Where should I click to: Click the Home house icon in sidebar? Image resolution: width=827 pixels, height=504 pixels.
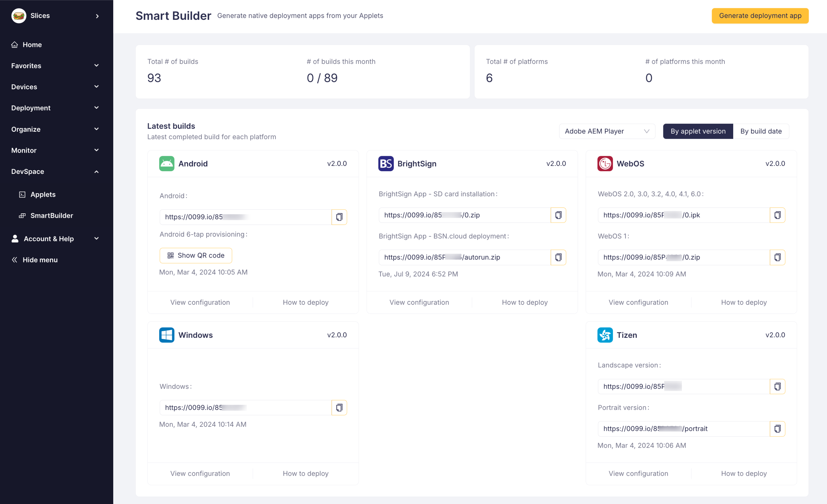pos(14,45)
